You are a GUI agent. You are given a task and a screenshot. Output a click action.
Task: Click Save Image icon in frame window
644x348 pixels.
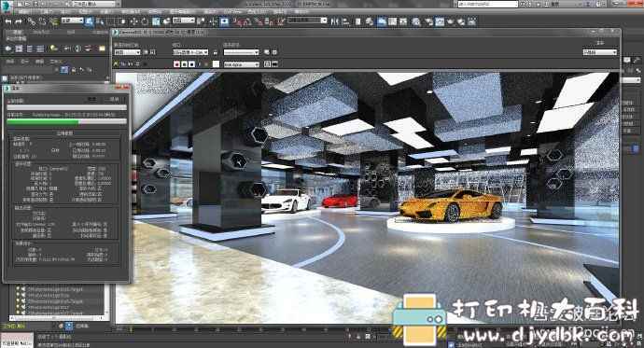[117, 64]
